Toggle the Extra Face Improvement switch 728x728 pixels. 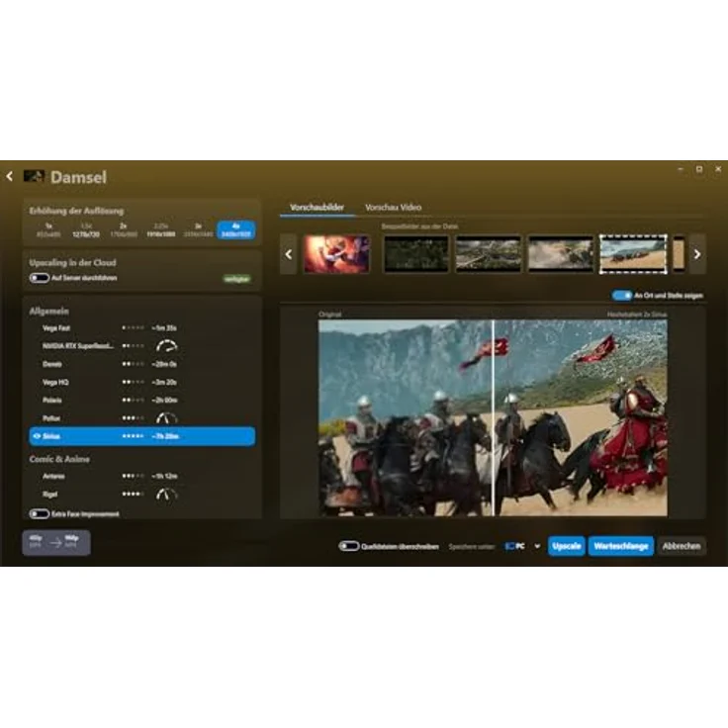[x=40, y=514]
